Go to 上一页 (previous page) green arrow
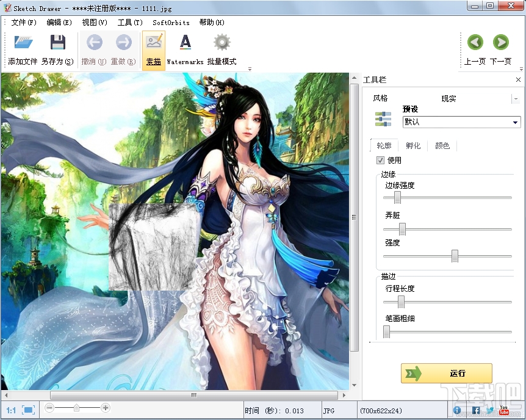 coord(475,42)
